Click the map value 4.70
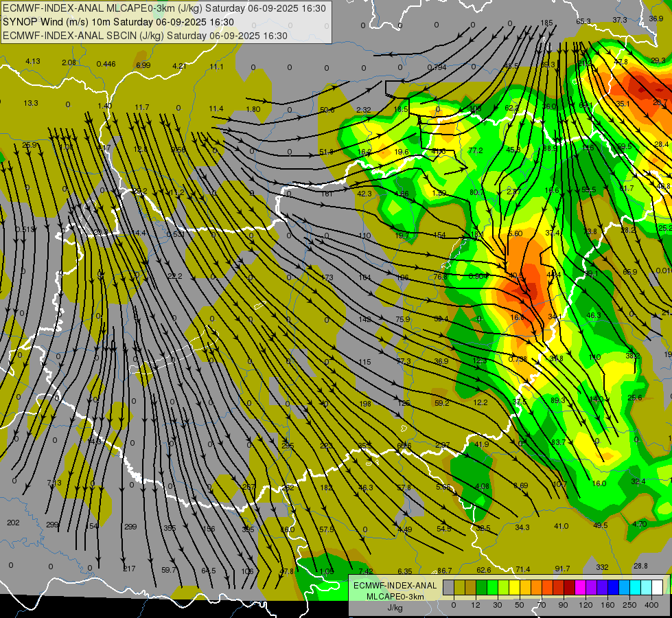The height and width of the screenshot is (618, 672). pyautogui.click(x=640, y=524)
